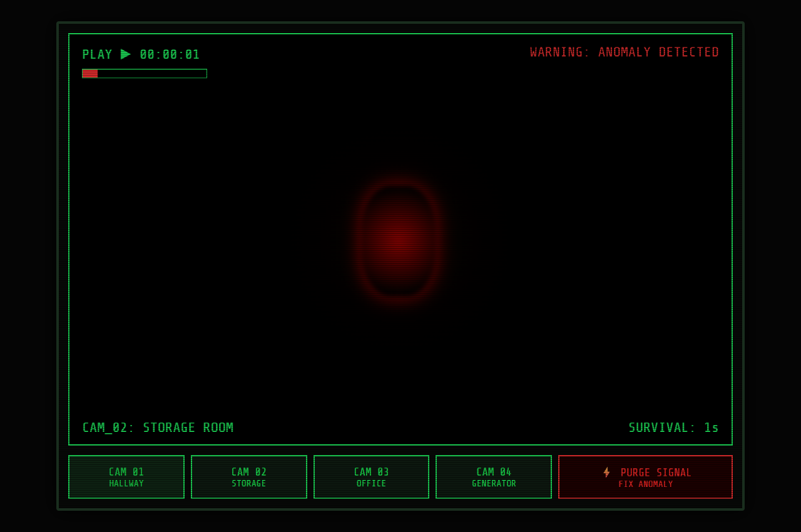
Task: Click the 'CAM_02: STORAGE ROOM' label
Action: pos(158,427)
